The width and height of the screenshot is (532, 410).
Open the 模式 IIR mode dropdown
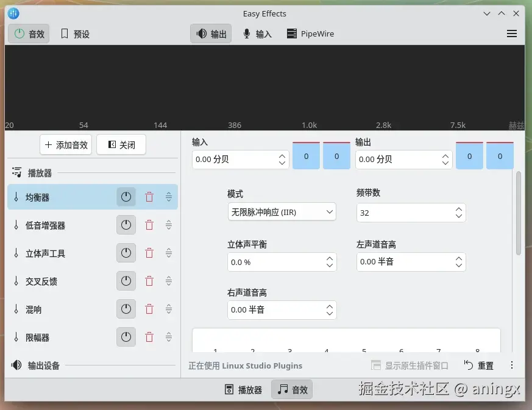tap(282, 212)
